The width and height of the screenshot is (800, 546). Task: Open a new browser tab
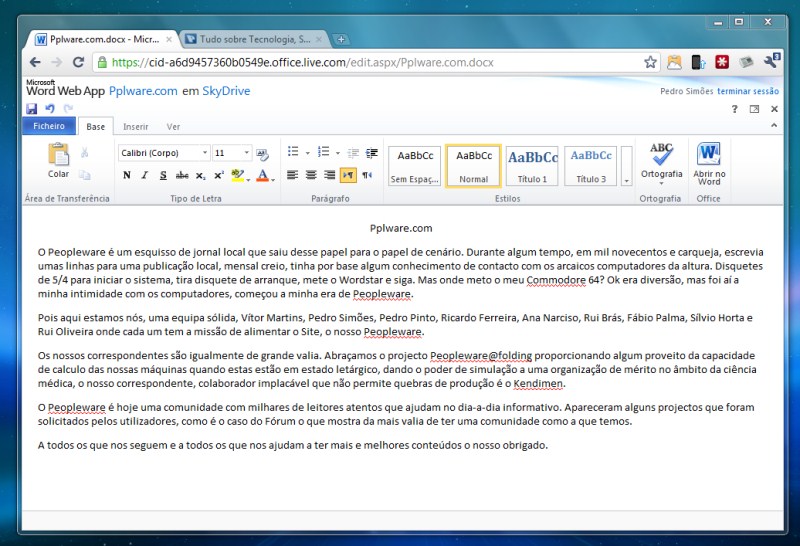[341, 39]
